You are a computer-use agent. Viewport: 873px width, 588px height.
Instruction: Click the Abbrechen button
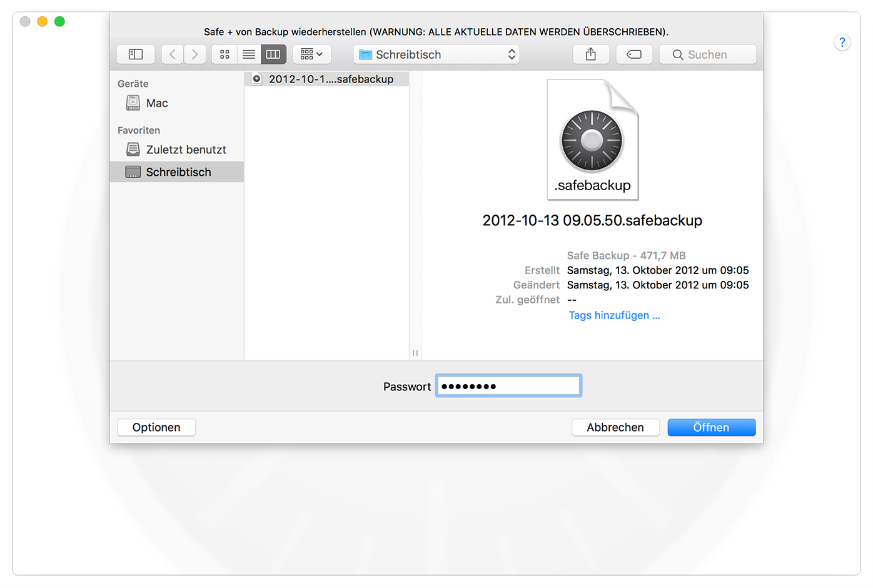pos(615,427)
